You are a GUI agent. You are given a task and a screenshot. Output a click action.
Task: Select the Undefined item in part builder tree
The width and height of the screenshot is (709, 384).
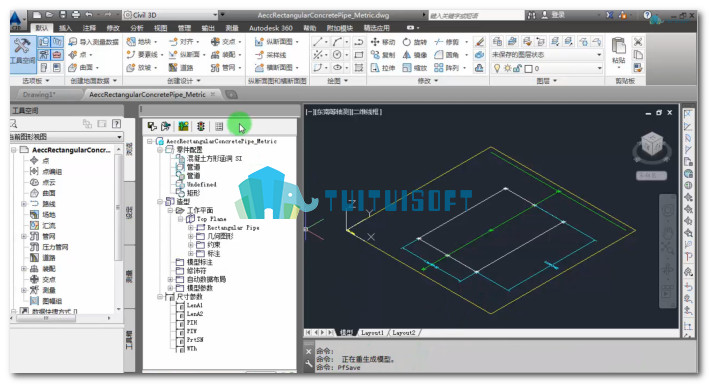click(x=201, y=185)
